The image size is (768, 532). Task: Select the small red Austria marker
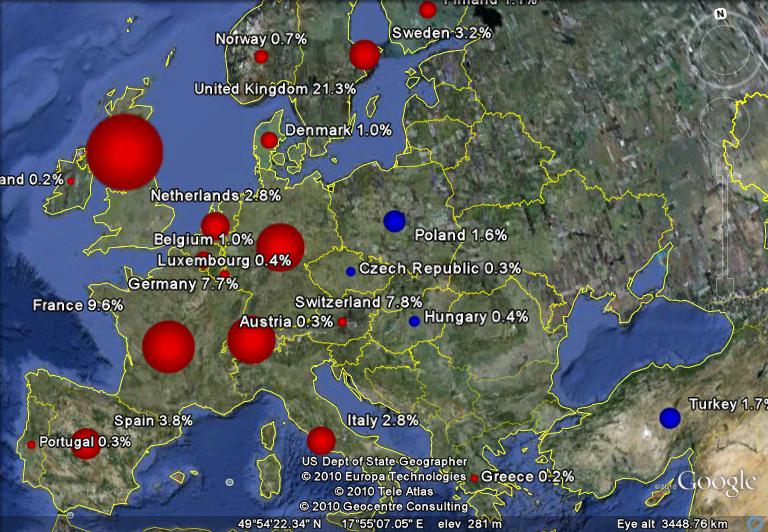[x=342, y=322]
